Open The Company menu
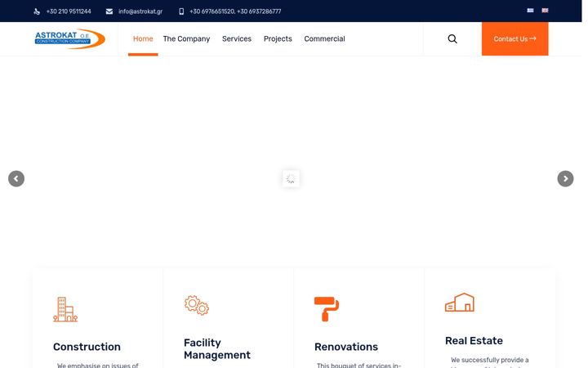This screenshot has width=588, height=368. (x=186, y=38)
